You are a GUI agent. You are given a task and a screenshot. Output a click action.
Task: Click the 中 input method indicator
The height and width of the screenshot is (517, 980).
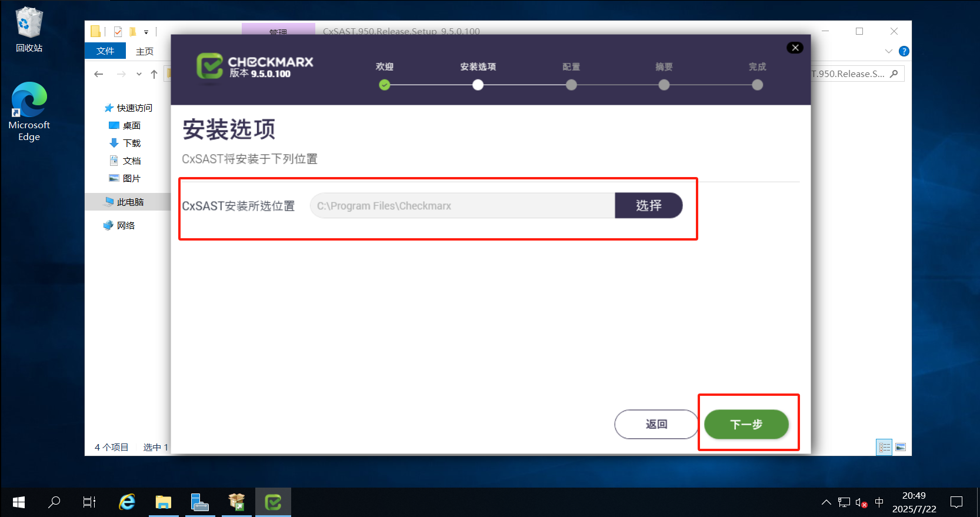point(879,502)
